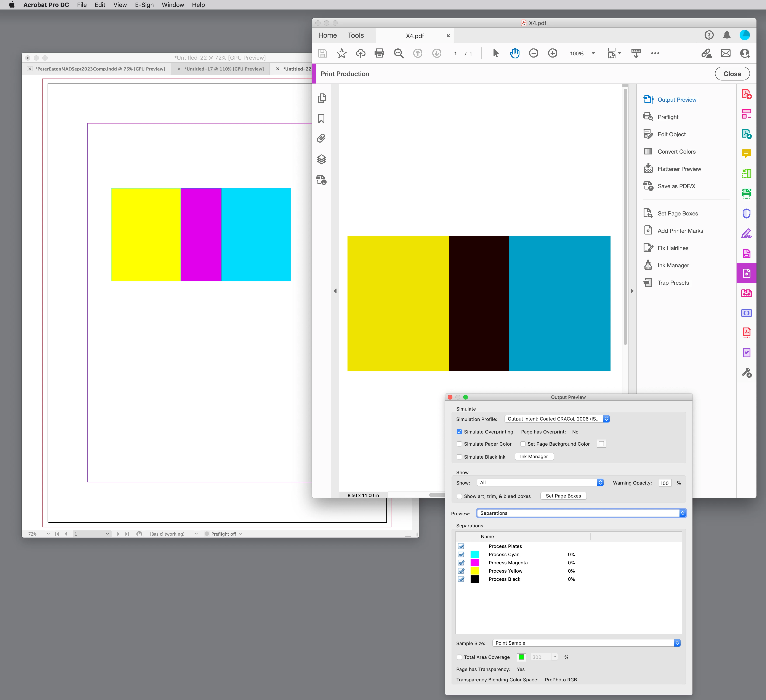Open the Layers panel icon
Image resolution: width=766 pixels, height=700 pixels.
pos(321,159)
